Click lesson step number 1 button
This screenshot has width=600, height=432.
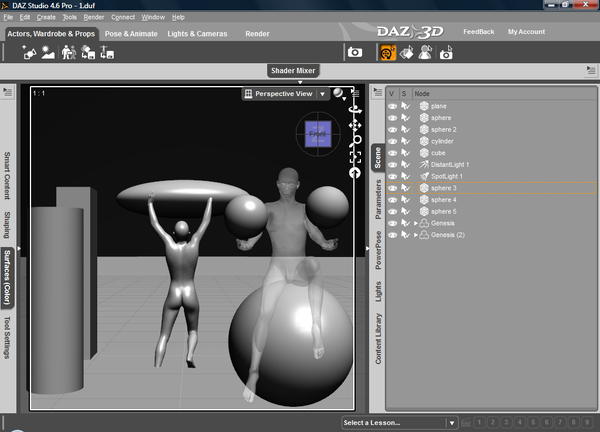479,422
